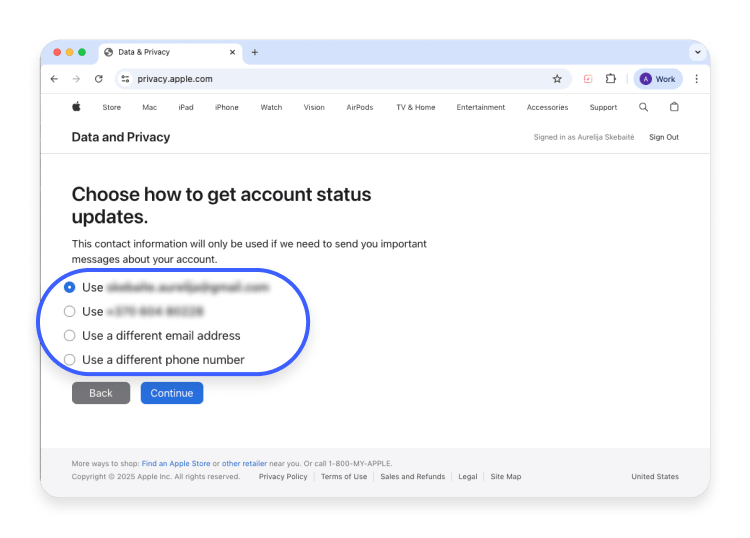The image size is (750, 538).
Task: Choose Use a different email address
Action: pyautogui.click(x=69, y=336)
